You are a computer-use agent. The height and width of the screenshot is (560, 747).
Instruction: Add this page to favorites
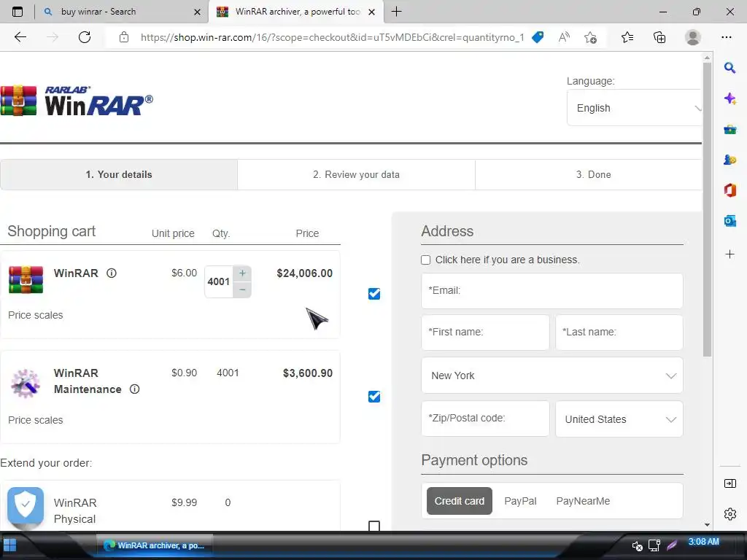point(590,37)
